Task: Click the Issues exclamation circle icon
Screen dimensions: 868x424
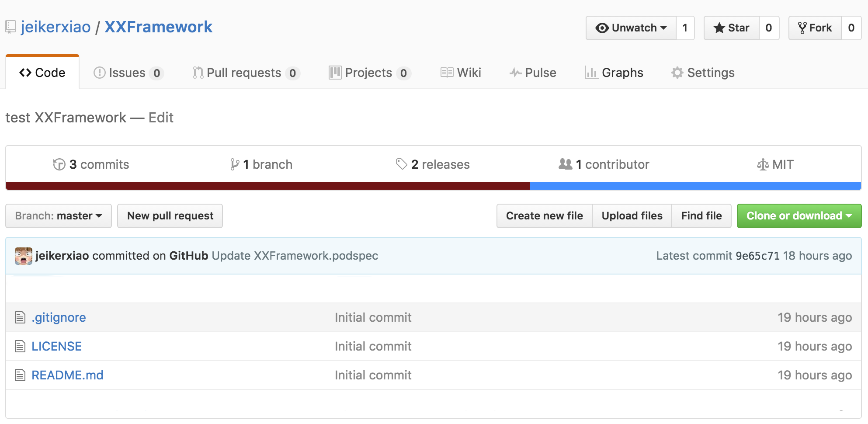Action: tap(100, 73)
